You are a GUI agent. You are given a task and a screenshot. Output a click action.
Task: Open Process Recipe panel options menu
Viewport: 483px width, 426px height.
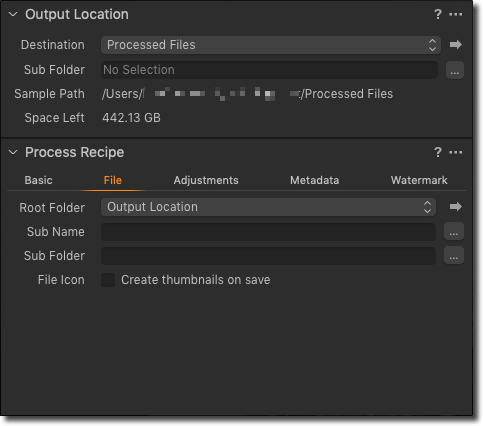click(455, 152)
